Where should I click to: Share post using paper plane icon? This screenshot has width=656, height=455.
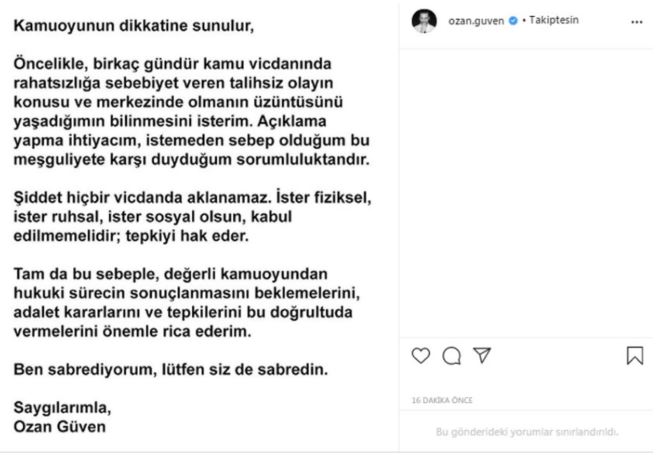(x=482, y=355)
